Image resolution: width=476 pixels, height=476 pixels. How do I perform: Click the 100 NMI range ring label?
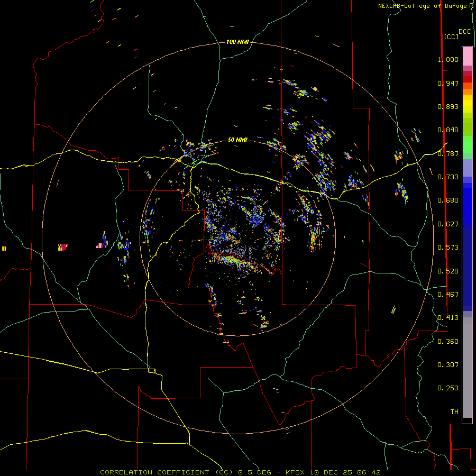click(237, 42)
